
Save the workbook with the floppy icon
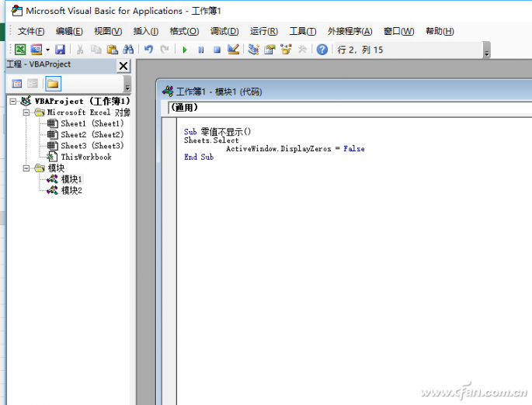tap(60, 50)
